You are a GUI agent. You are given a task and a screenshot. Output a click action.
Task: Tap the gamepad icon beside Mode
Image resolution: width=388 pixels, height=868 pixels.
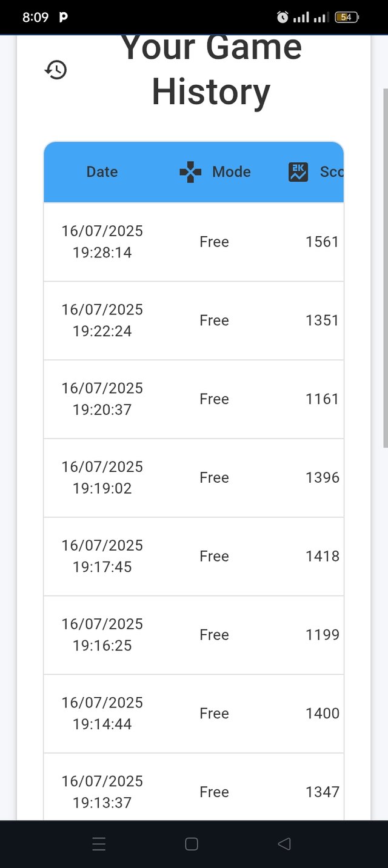[x=190, y=172]
